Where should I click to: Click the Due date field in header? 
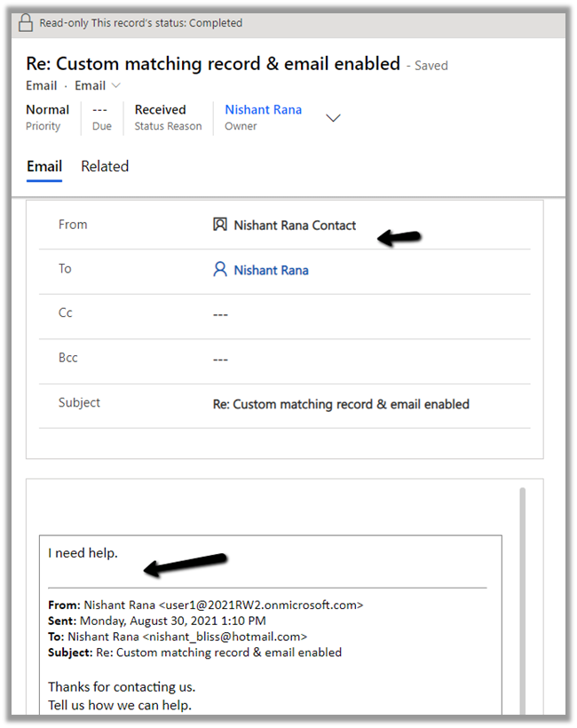[101, 110]
